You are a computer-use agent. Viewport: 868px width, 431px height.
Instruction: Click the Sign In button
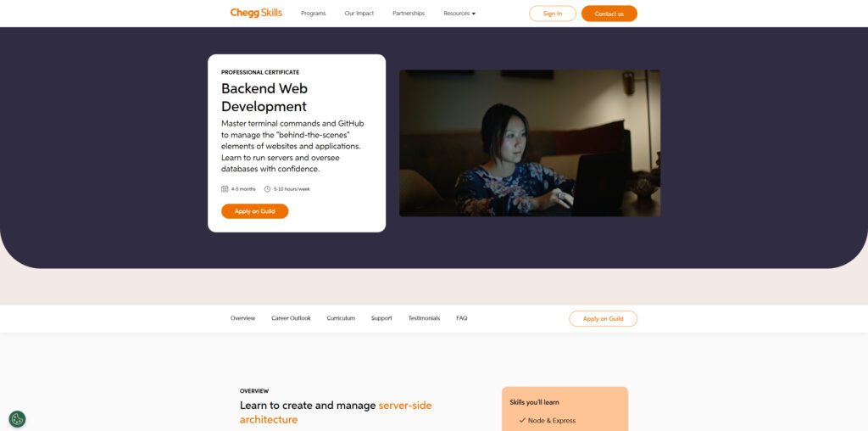pyautogui.click(x=553, y=14)
